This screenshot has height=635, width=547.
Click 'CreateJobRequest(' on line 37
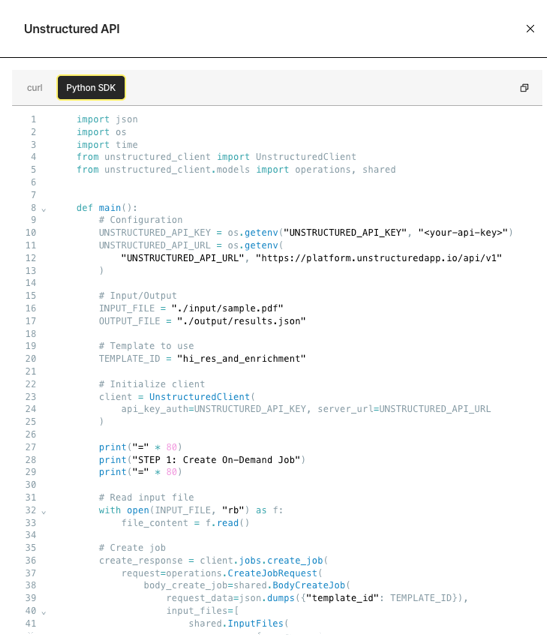(x=275, y=573)
